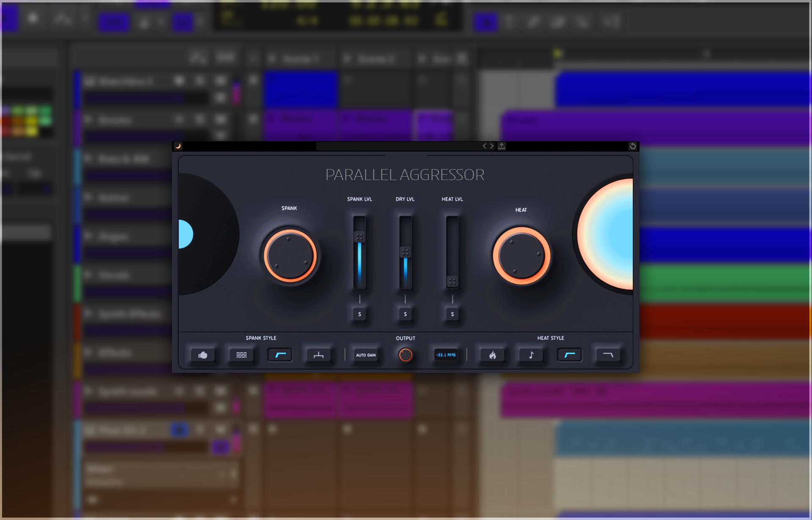Select the flame Heat Style button
812x520 pixels.
click(x=493, y=355)
